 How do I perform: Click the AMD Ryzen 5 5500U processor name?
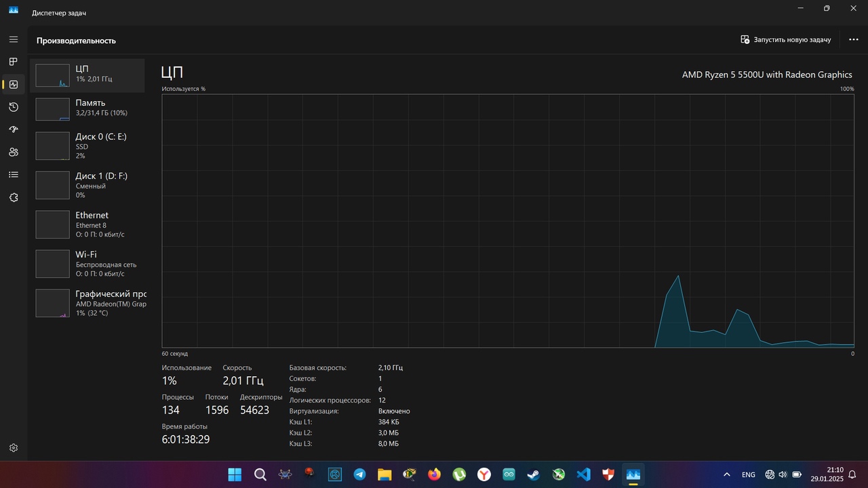[x=767, y=75]
